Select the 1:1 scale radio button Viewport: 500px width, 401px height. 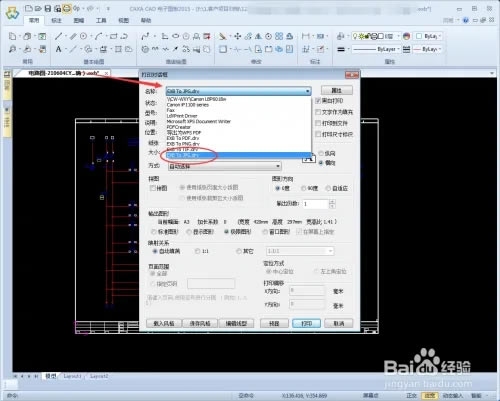198,251
